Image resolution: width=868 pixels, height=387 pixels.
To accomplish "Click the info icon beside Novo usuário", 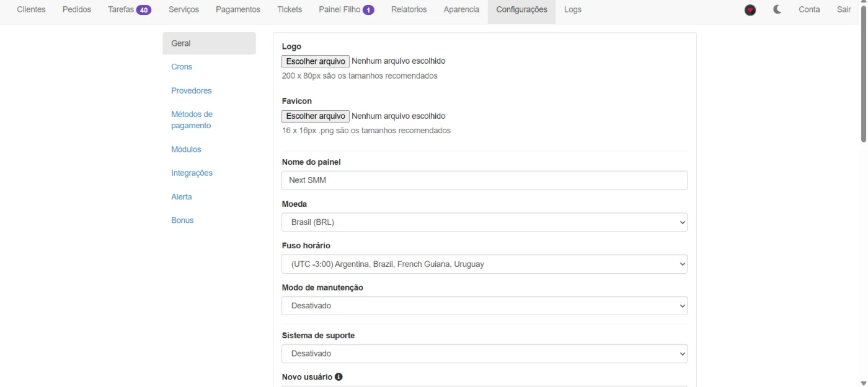I will [339, 376].
